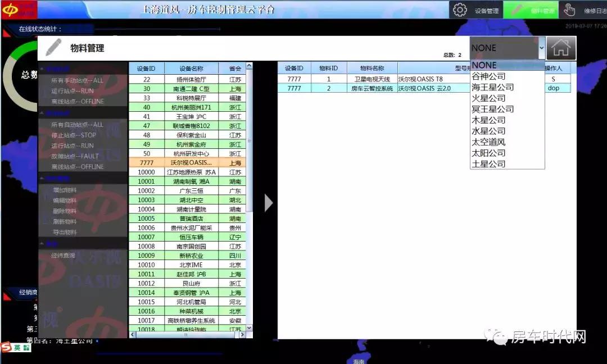607x364 pixels.
Task: Click the right-pointing arrow between the two tables
Action: tap(268, 203)
